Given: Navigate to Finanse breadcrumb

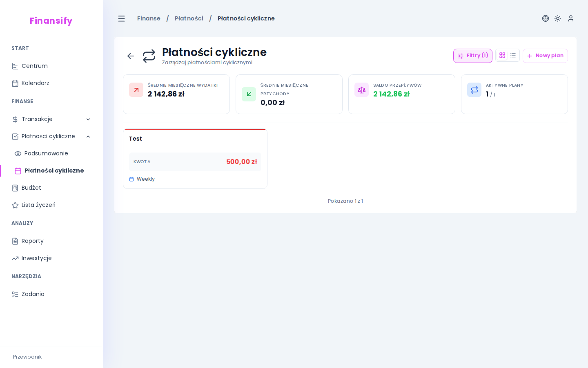Looking at the screenshot, I should click(x=149, y=18).
